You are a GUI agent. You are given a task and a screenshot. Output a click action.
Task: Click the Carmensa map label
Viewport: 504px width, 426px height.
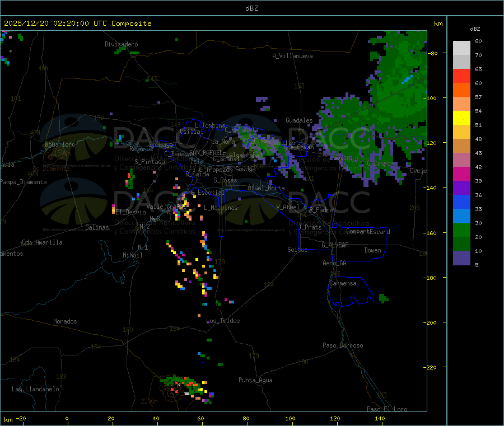pos(343,283)
